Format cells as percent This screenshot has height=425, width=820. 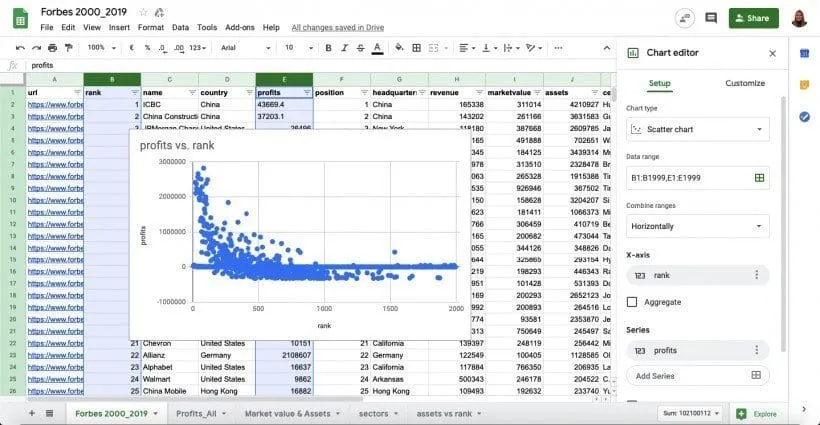click(147, 48)
